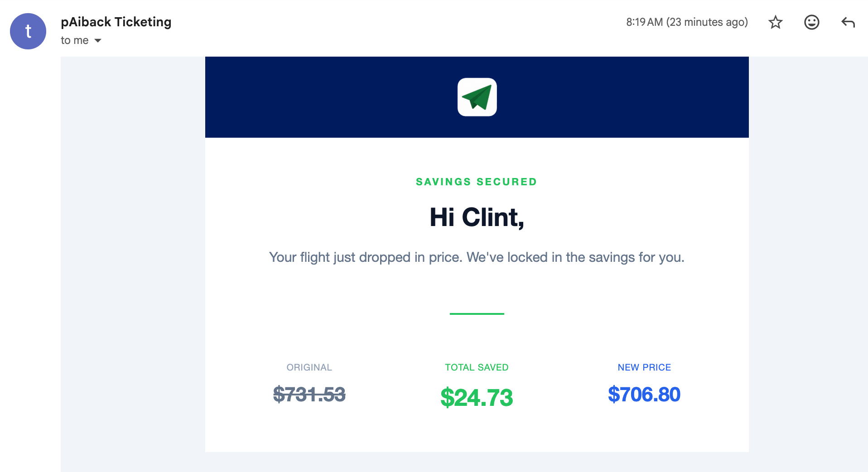Viewport: 868px width, 472px height.
Task: Click the sender avatar with letter t
Action: click(28, 31)
